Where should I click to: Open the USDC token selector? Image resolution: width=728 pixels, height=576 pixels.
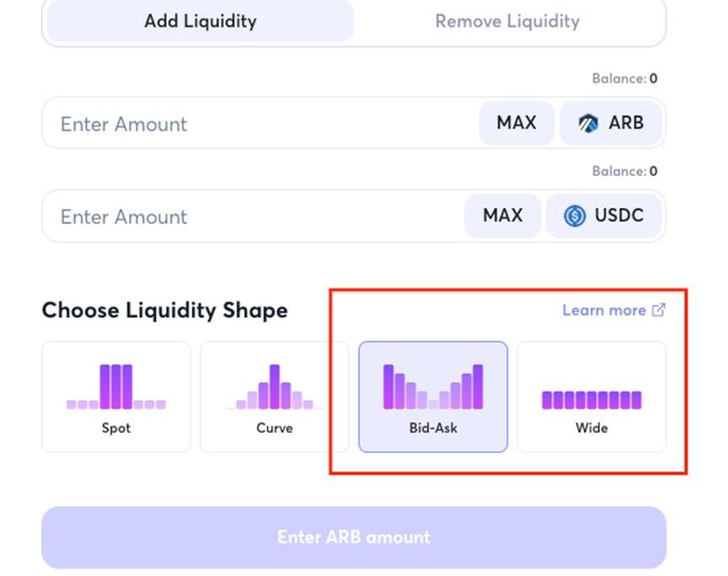(603, 216)
